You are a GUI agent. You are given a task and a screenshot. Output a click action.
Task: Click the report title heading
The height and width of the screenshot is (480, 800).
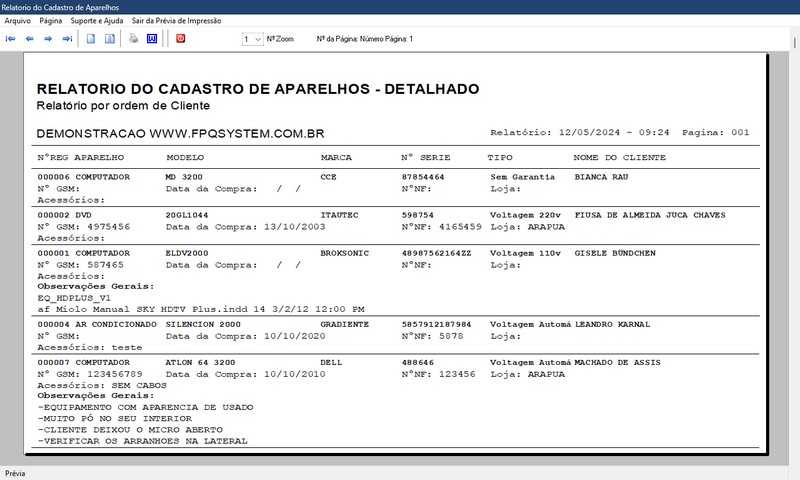pyautogui.click(x=257, y=89)
